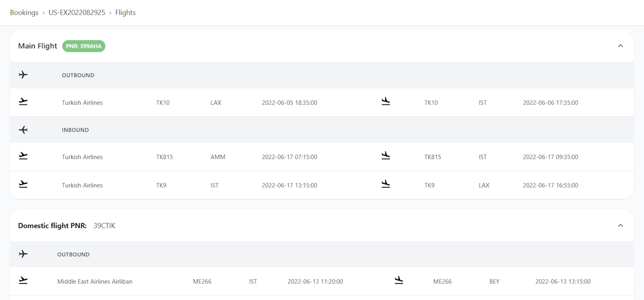Click the landing icon for ME266 BEY arrival
644x300 pixels.
coord(399,280)
